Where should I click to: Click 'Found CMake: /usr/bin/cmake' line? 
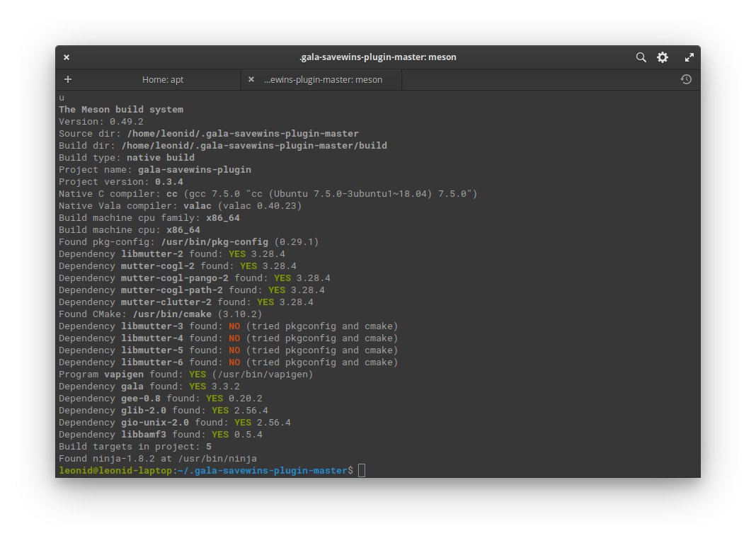pos(161,314)
